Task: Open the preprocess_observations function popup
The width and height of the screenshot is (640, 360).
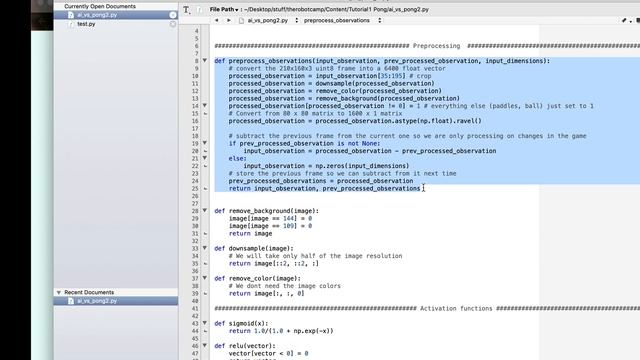Action: 342,20
